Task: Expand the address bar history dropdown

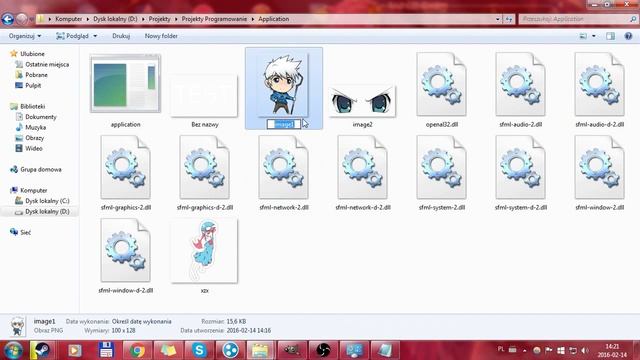Action: (x=498, y=19)
